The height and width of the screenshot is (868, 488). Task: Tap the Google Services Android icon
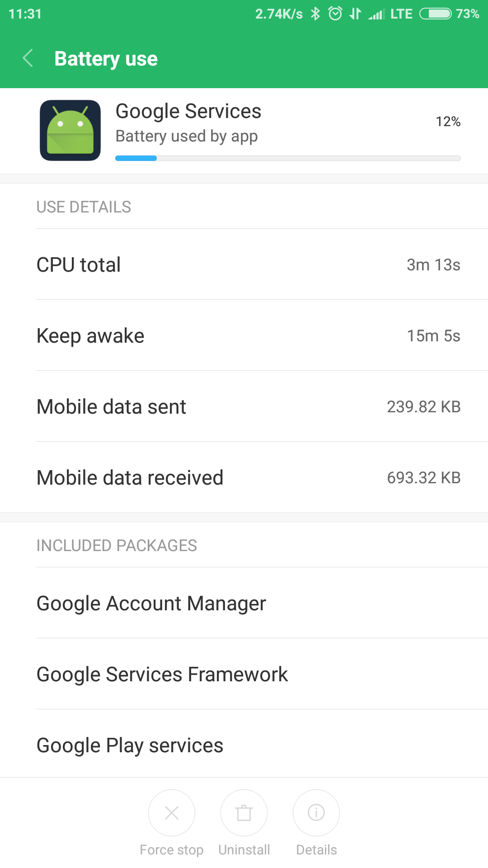point(70,130)
